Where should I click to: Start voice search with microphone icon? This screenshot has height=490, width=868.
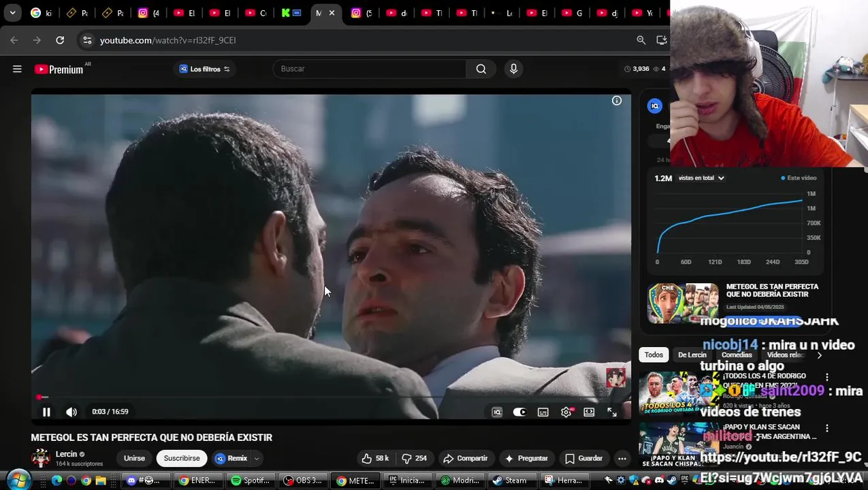click(x=514, y=69)
